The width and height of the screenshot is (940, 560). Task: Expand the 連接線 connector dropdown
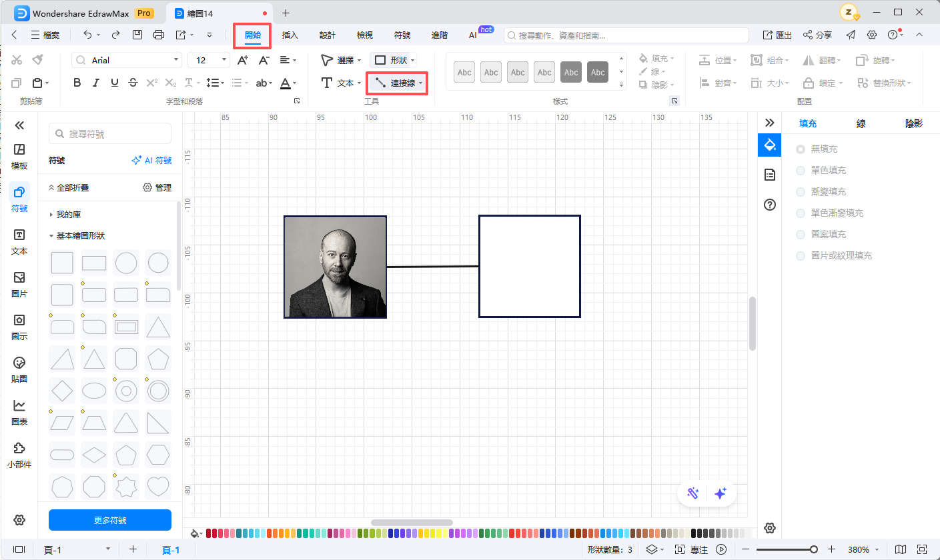420,83
